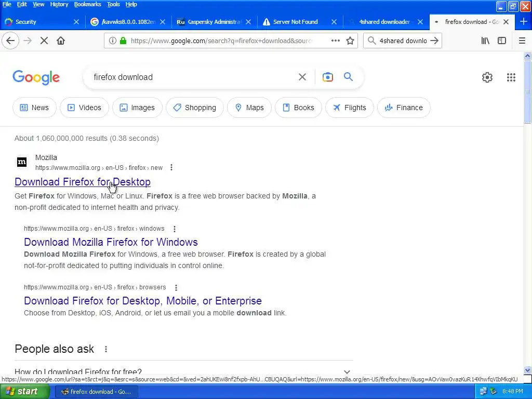Filter results by Books
The height and width of the screenshot is (399, 532).
point(298,108)
